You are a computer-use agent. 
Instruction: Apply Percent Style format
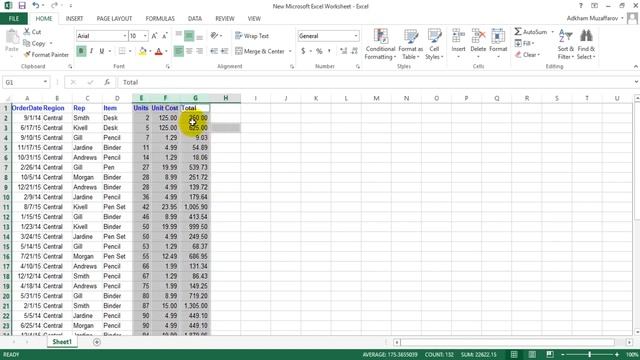319,51
